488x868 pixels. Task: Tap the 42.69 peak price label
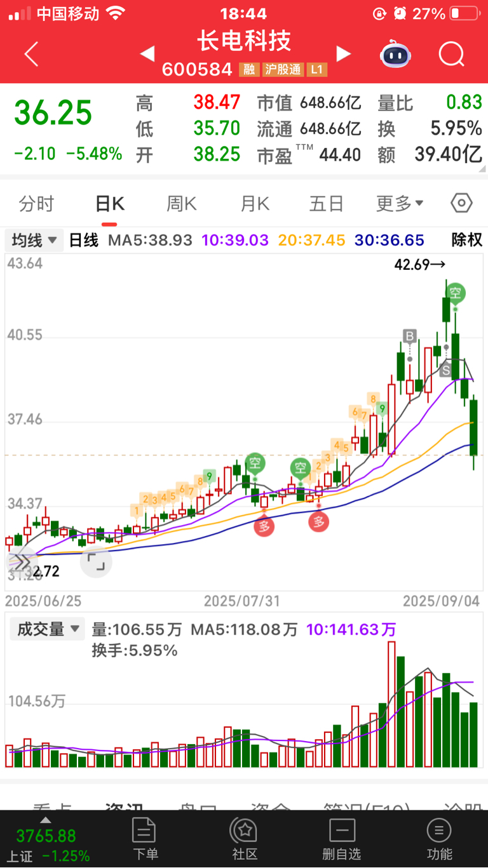pyautogui.click(x=421, y=265)
